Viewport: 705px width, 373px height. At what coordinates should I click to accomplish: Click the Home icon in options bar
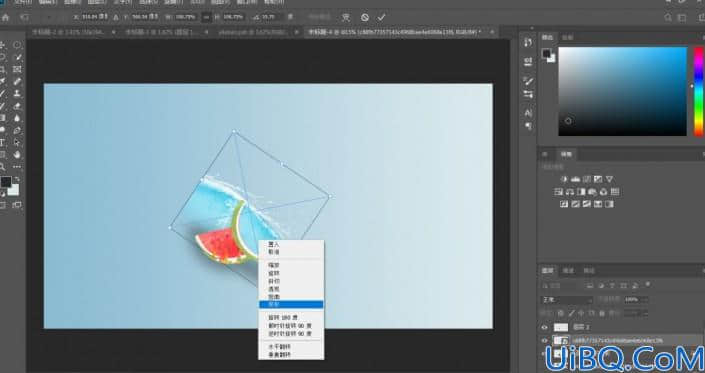click(5, 18)
